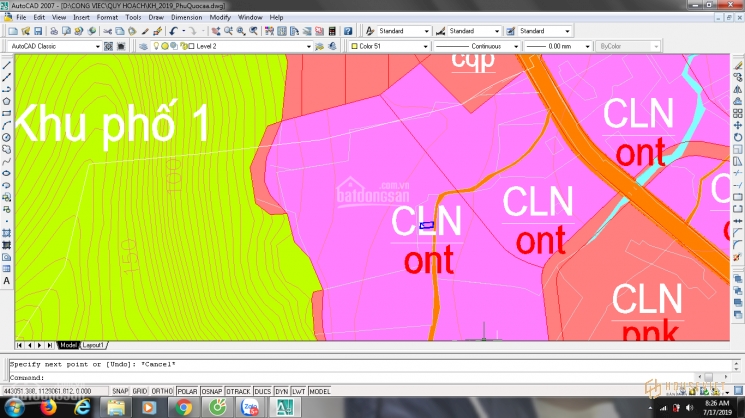Save the drawing with the Save icon
745x418 pixels.
(38, 31)
